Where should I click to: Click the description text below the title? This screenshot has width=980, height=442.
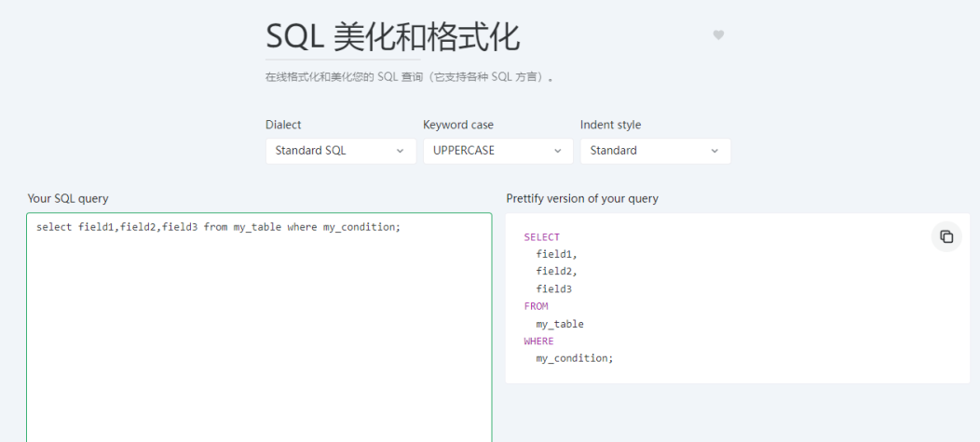click(410, 77)
